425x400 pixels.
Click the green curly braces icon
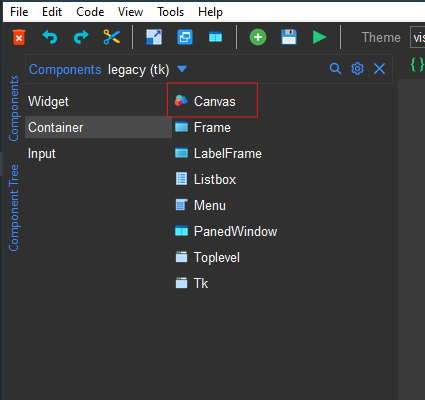(x=417, y=64)
